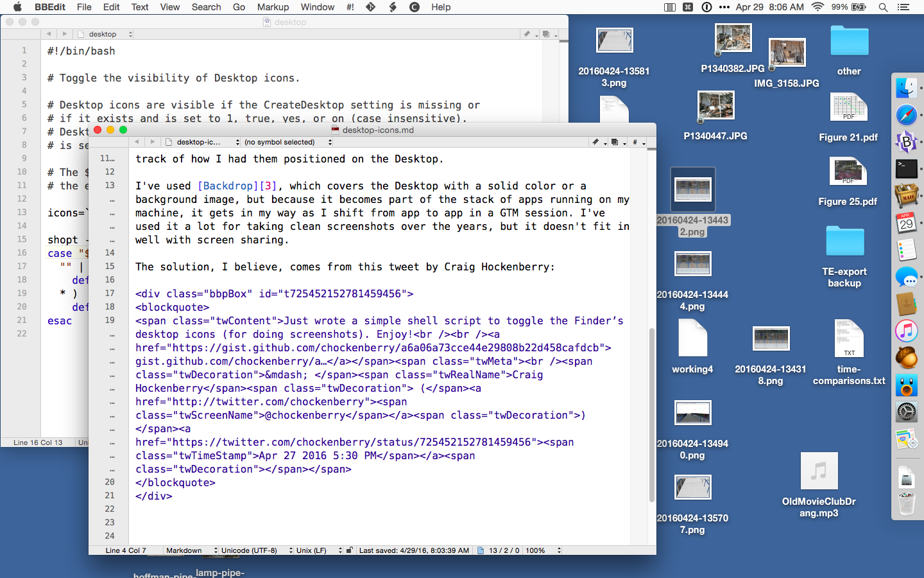Image resolution: width=924 pixels, height=578 pixels.
Task: Open the Search menu in menu bar
Action: point(206,7)
